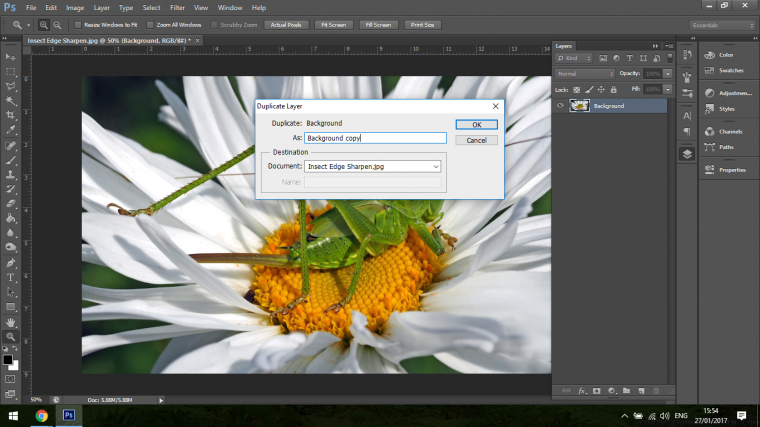Filter layers by pixel layers
This screenshot has height=427, width=760.
(x=603, y=58)
